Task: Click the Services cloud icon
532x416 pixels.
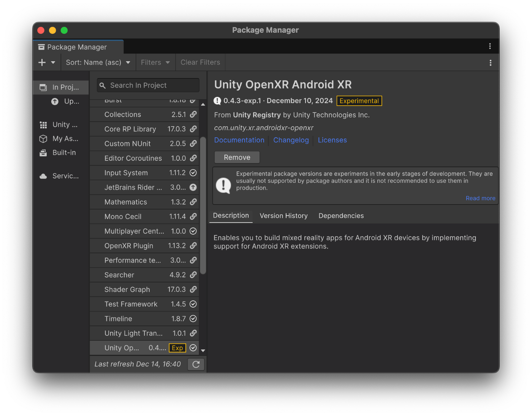Action: click(x=43, y=176)
